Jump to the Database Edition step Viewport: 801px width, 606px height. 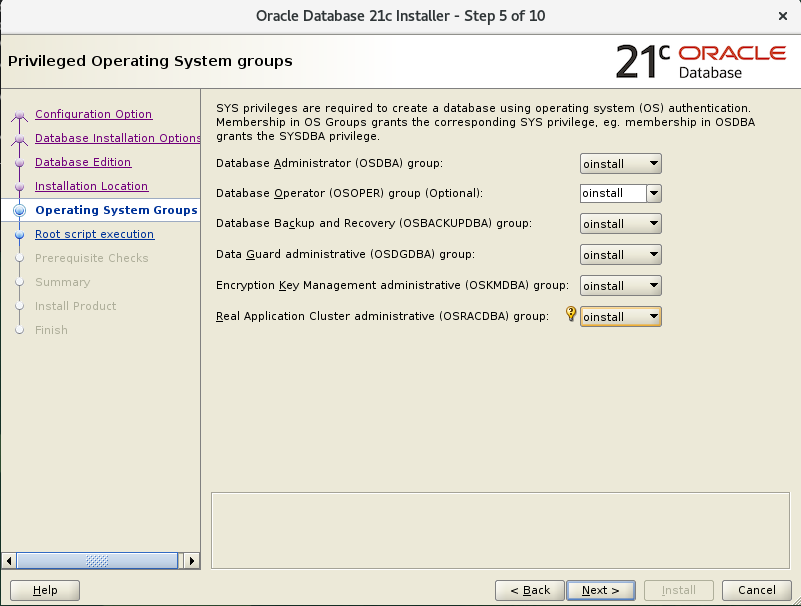click(x=83, y=162)
